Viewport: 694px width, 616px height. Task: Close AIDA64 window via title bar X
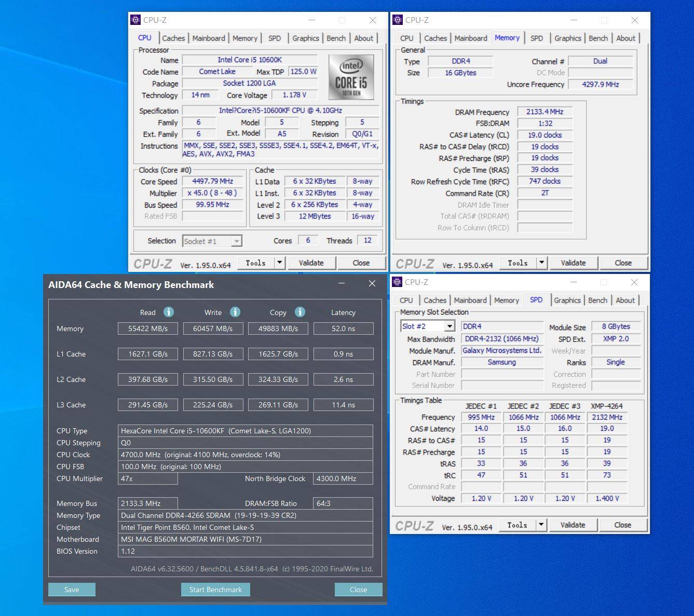point(372,284)
